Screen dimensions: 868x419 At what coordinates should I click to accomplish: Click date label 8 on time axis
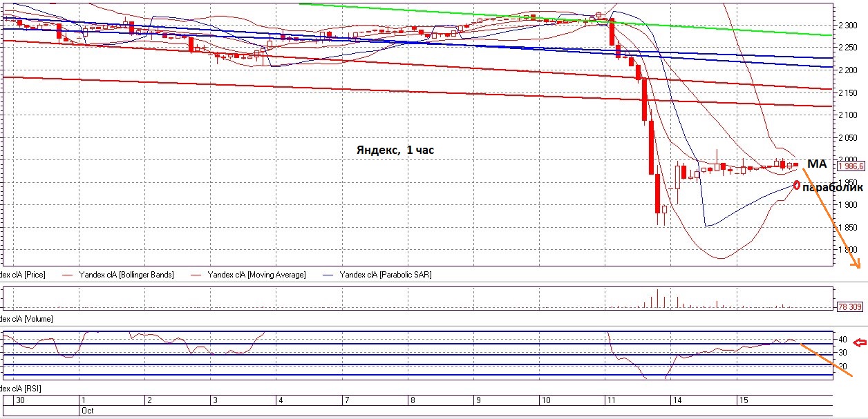point(412,400)
